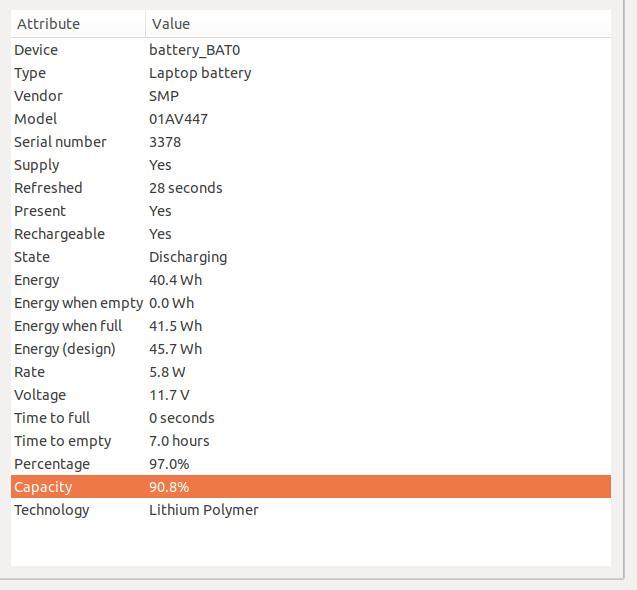Select the Energy 40.4 Wh row

point(311,280)
